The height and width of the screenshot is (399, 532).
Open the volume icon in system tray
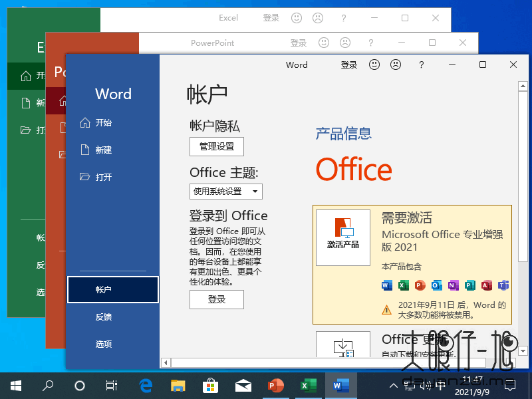pyautogui.click(x=425, y=386)
